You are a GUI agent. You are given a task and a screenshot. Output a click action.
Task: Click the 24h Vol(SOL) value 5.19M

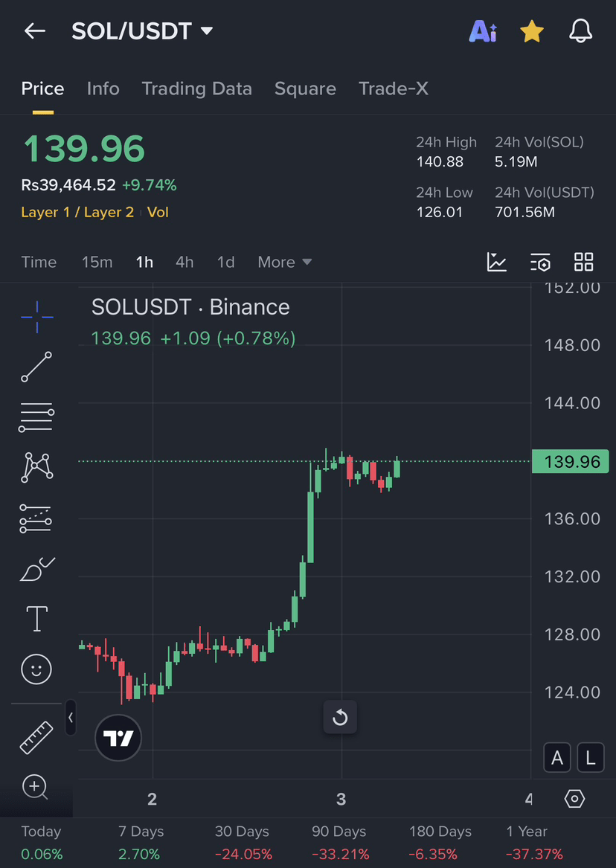[516, 161]
